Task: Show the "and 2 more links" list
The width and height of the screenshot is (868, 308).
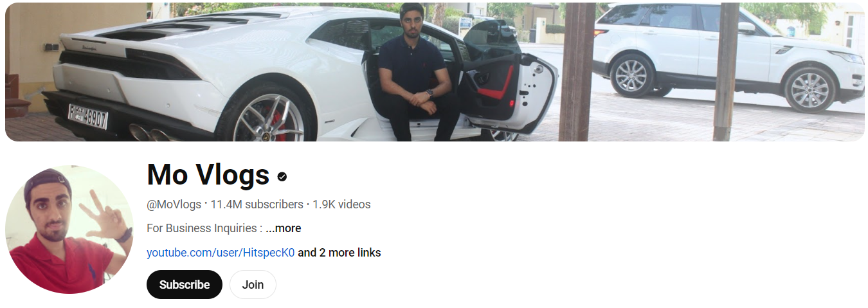Action: point(339,253)
